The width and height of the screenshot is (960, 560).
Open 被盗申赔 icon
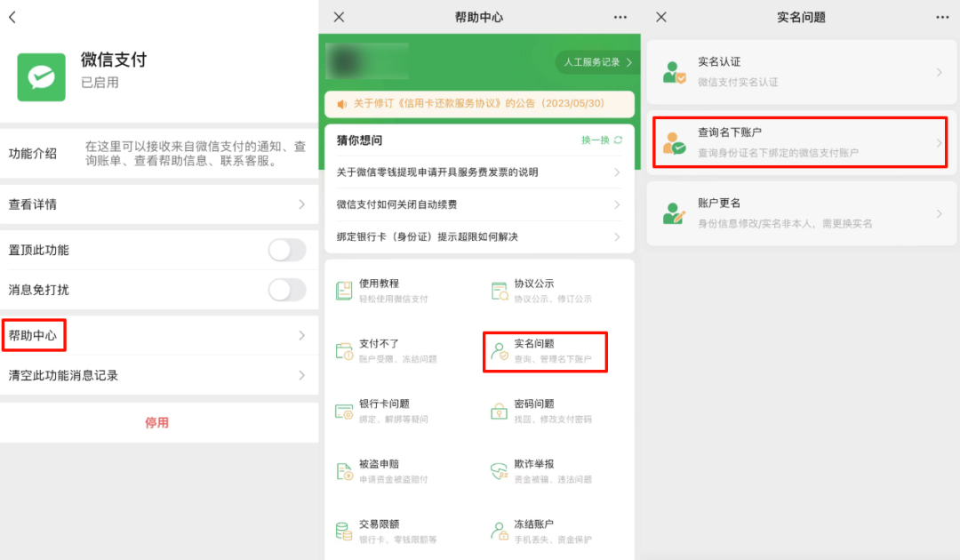click(x=344, y=471)
